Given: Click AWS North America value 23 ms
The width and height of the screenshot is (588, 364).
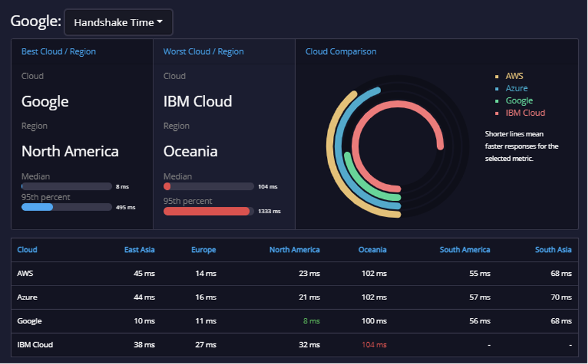Looking at the screenshot, I should click(309, 274).
